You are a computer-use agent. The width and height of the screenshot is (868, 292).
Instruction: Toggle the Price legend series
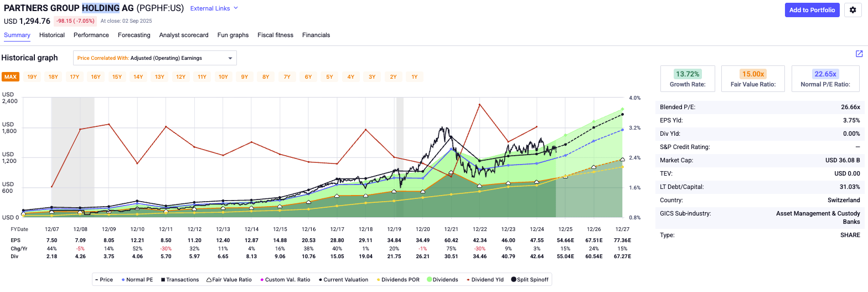tap(104, 280)
